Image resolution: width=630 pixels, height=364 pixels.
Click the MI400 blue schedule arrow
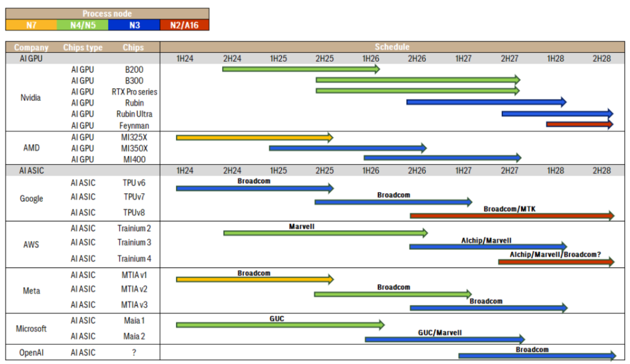pyautogui.click(x=442, y=158)
